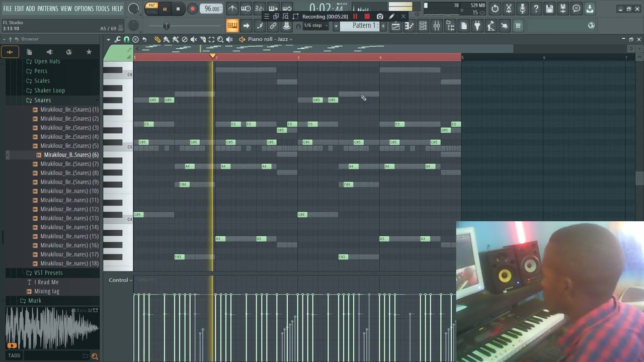Open the EDIT menu
The image size is (644, 362).
(19, 9)
